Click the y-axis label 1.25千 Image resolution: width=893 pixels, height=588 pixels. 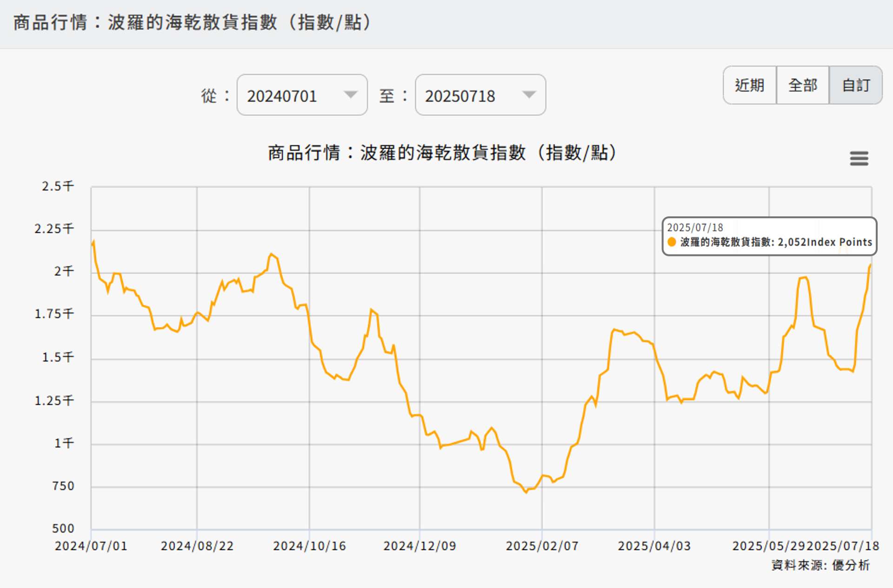tap(54, 401)
